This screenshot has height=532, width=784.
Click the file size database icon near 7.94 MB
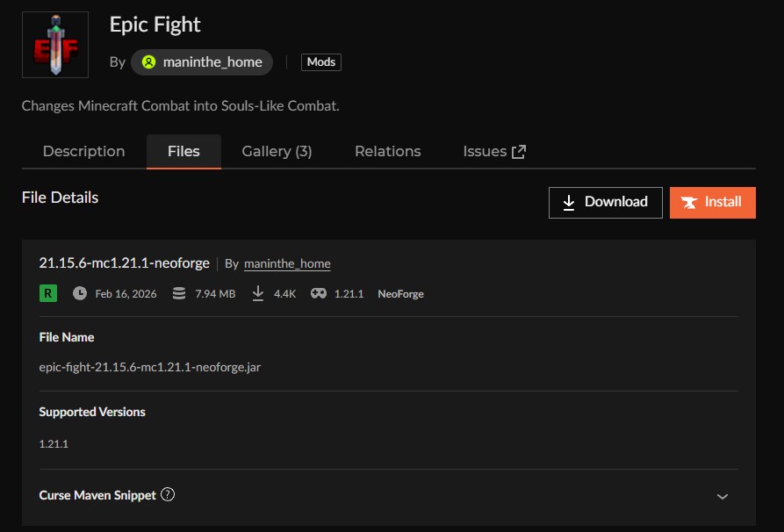(x=178, y=293)
